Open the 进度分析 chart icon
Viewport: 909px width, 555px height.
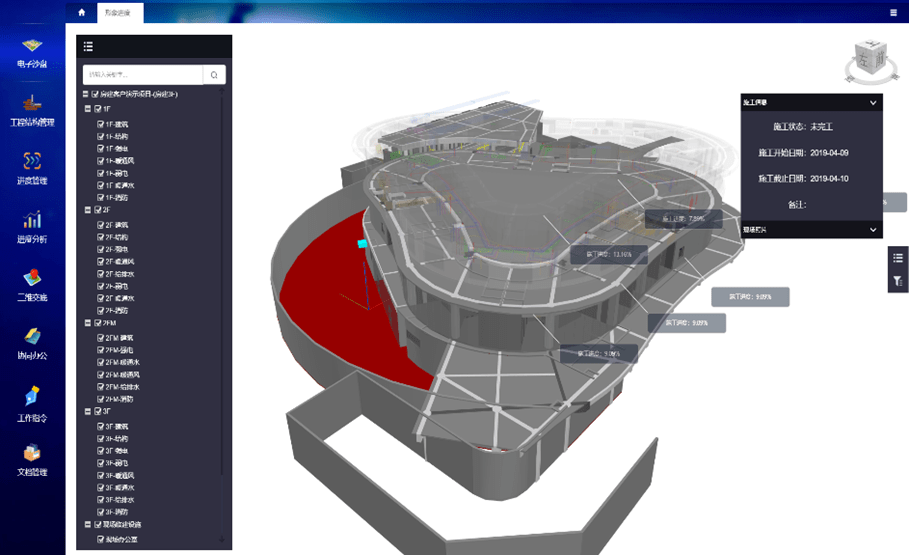click(x=33, y=225)
